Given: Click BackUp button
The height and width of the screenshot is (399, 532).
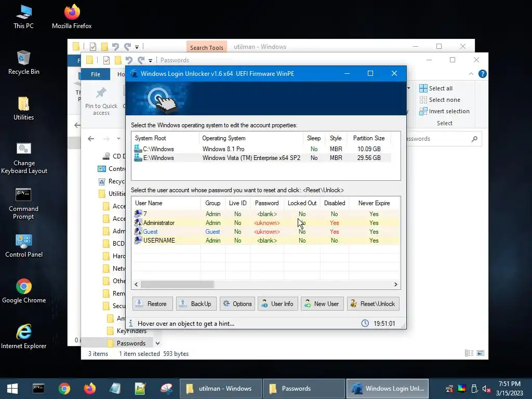Looking at the screenshot, I should click(x=196, y=303).
